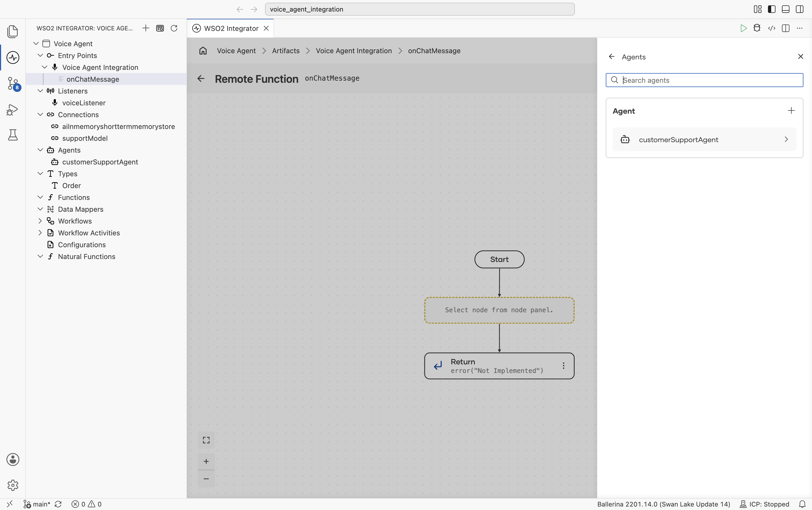Expand the Workflow Activities section
The width and height of the screenshot is (812, 510).
pyautogui.click(x=40, y=233)
